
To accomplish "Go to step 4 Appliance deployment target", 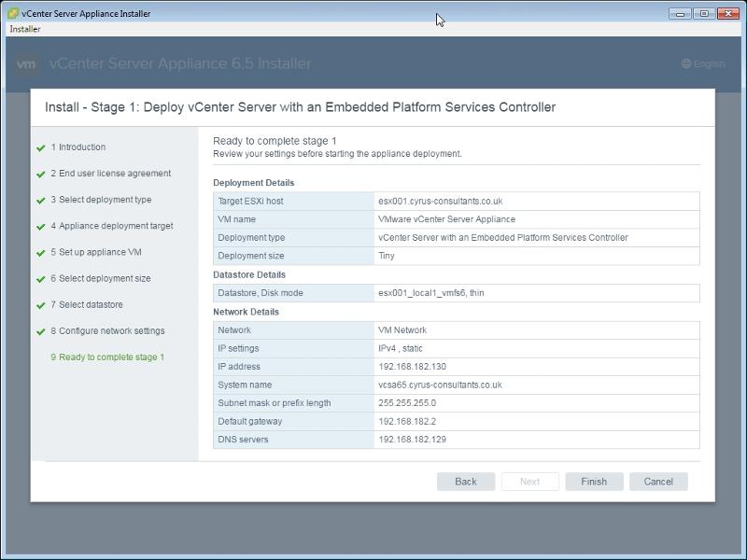I will click(x=112, y=226).
